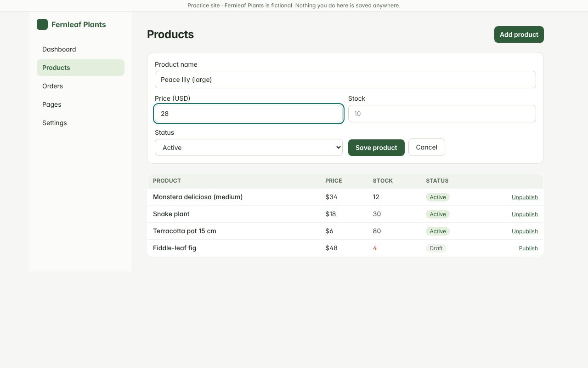Screen dimensions: 588x368
Task: Open Pages from the sidebar
Action: [x=80, y=104]
